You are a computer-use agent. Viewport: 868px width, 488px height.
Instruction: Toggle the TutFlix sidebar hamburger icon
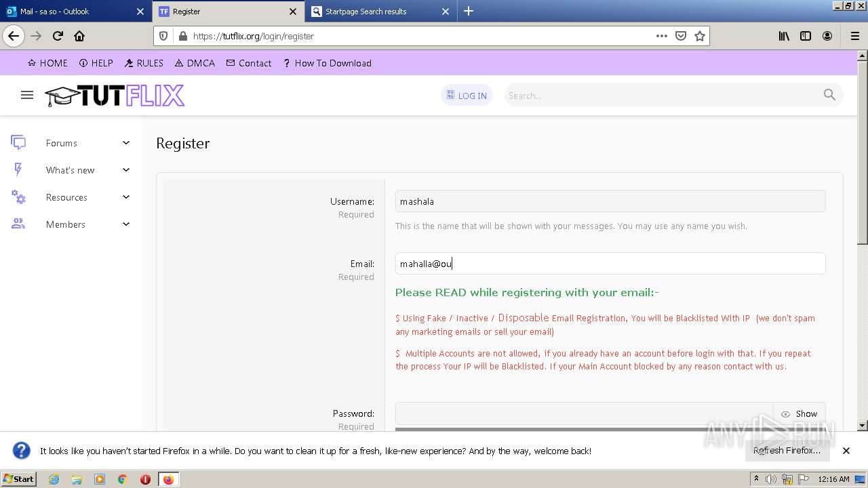(27, 95)
